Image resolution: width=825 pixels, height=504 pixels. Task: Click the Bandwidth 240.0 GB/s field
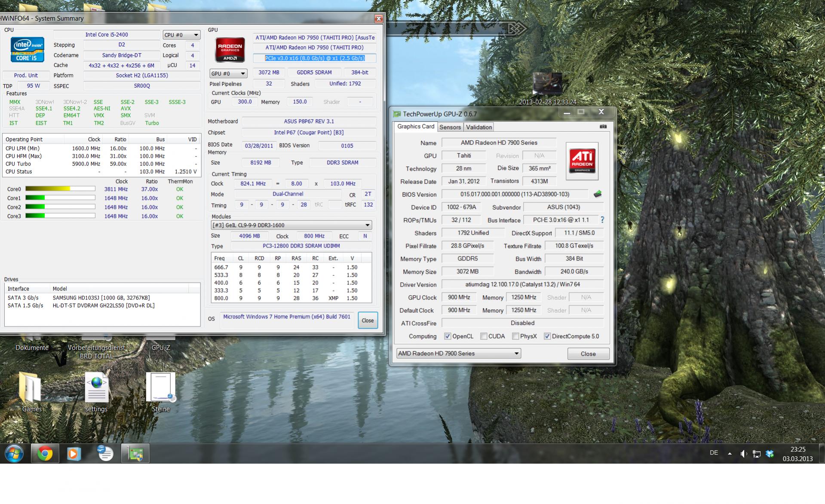(574, 272)
